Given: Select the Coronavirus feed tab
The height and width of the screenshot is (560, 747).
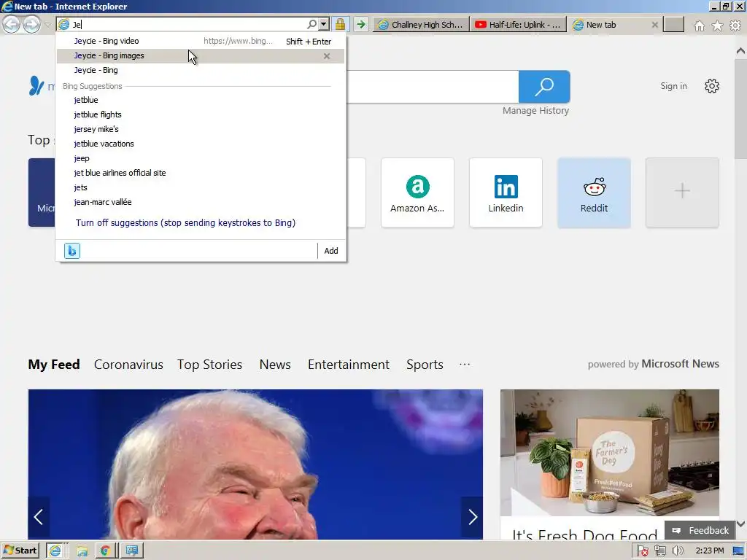Looking at the screenshot, I should (128, 365).
